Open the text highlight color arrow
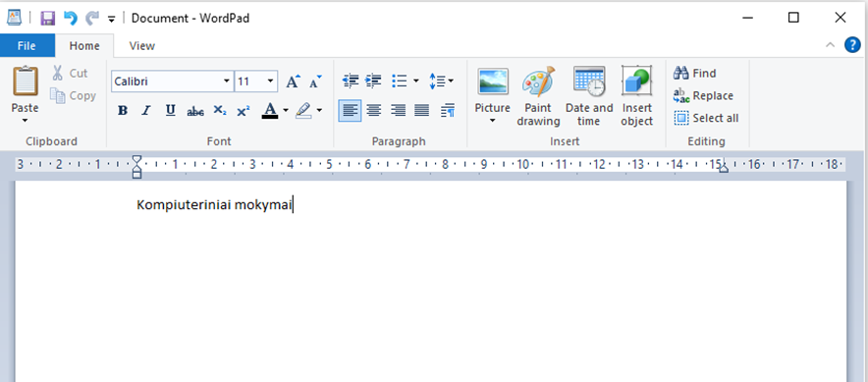Image resolution: width=868 pixels, height=382 pixels. [x=319, y=111]
